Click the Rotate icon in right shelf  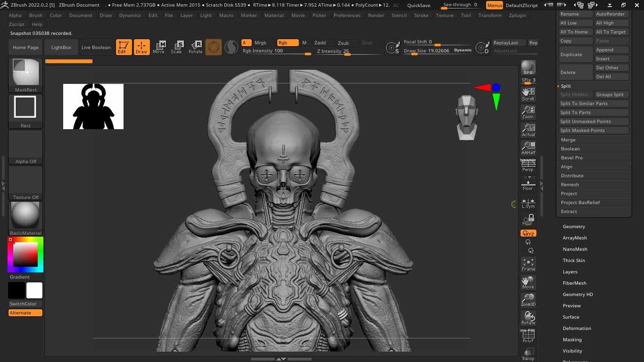coord(528,318)
